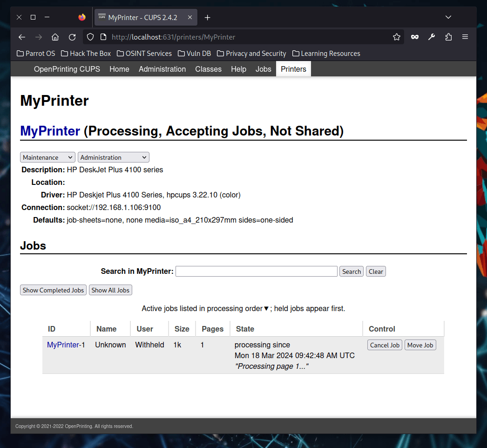This screenshot has height=448, width=487.
Task: Focus the Search in MyPrinter field
Action: click(256, 272)
